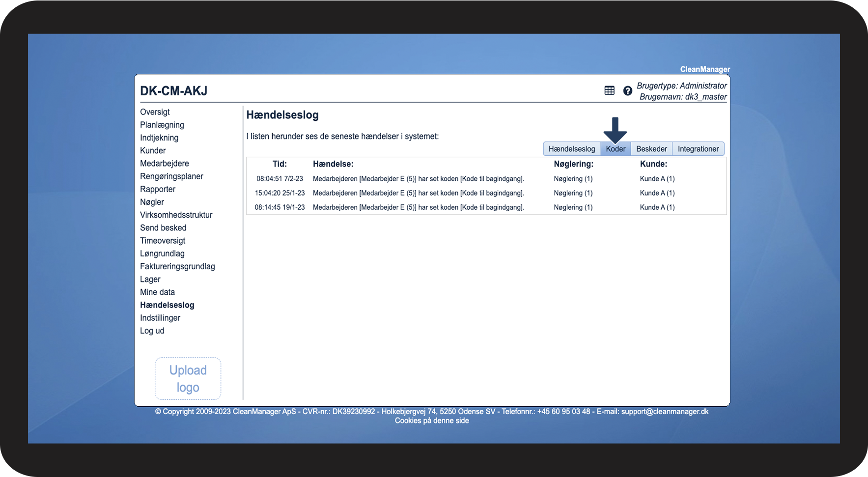Click Indstillinger in the sidebar
The width and height of the screenshot is (868, 477).
[x=160, y=318]
